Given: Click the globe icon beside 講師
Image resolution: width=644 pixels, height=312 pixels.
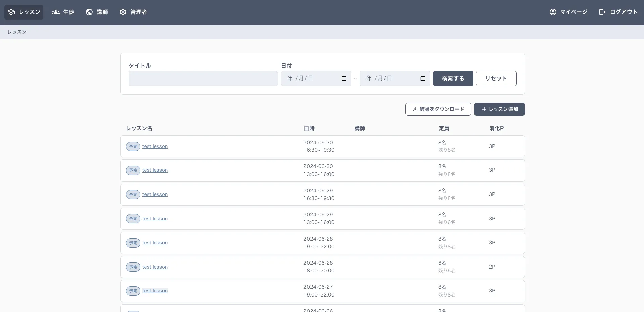Looking at the screenshot, I should [89, 12].
